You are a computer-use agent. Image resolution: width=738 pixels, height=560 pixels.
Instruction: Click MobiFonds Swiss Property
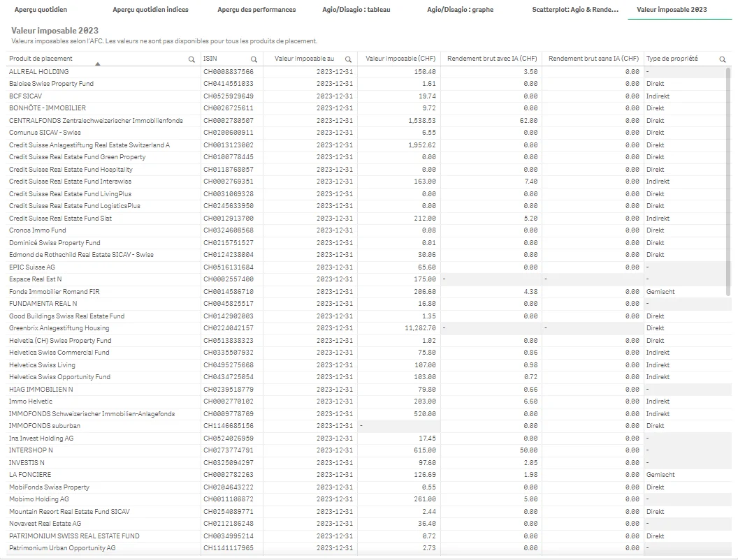tap(49, 487)
